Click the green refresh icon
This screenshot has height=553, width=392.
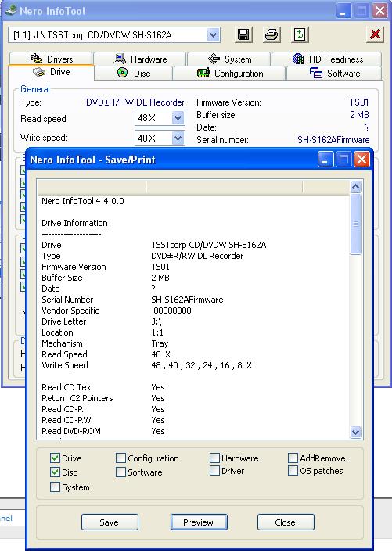[300, 34]
